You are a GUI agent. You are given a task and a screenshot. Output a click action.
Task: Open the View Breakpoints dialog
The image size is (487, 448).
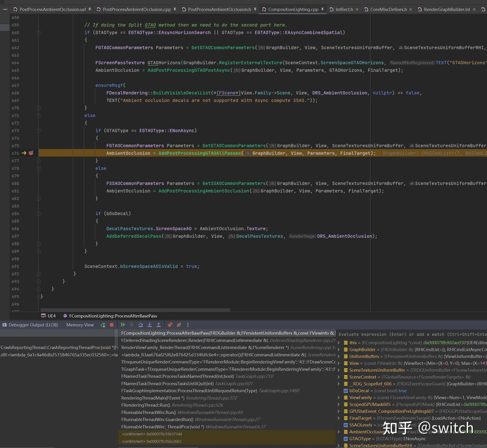[170, 325]
